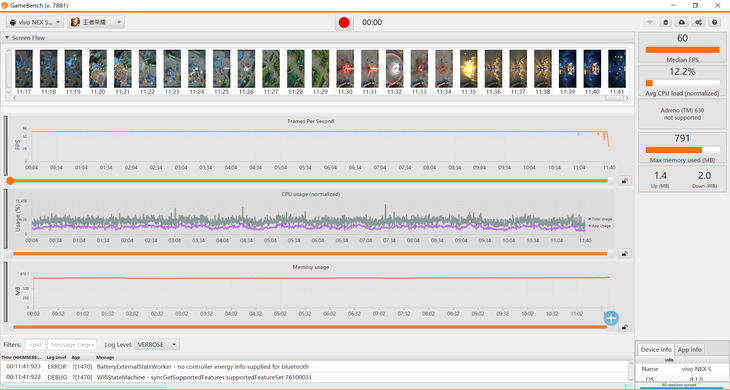Click the cloud upload icon

tap(682, 22)
